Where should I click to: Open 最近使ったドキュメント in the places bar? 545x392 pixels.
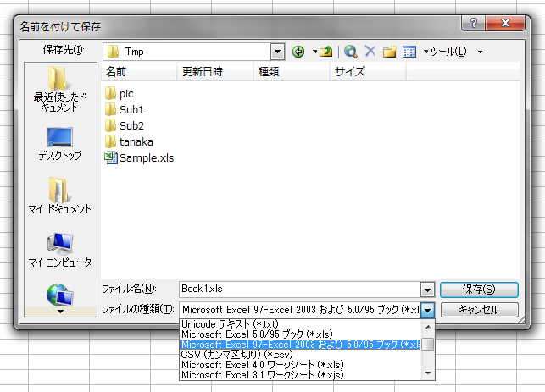click(x=59, y=89)
